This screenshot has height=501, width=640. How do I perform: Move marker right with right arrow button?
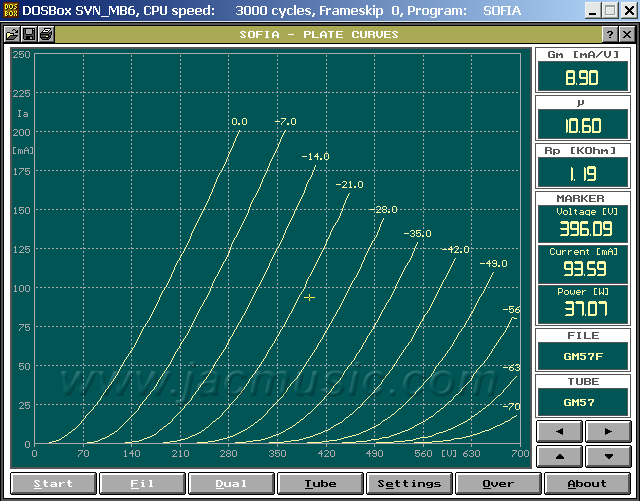[x=608, y=432]
